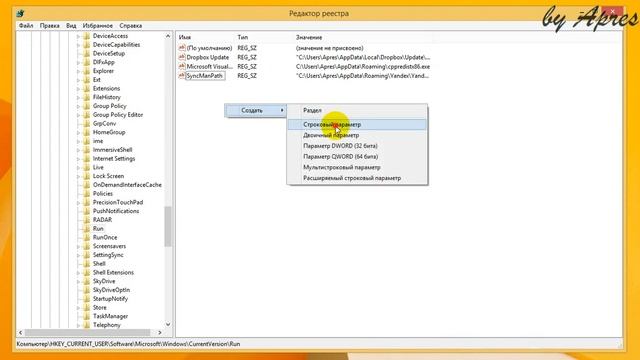Click the registry path in status bar
Screen dimensions: 640x360
click(x=128, y=344)
